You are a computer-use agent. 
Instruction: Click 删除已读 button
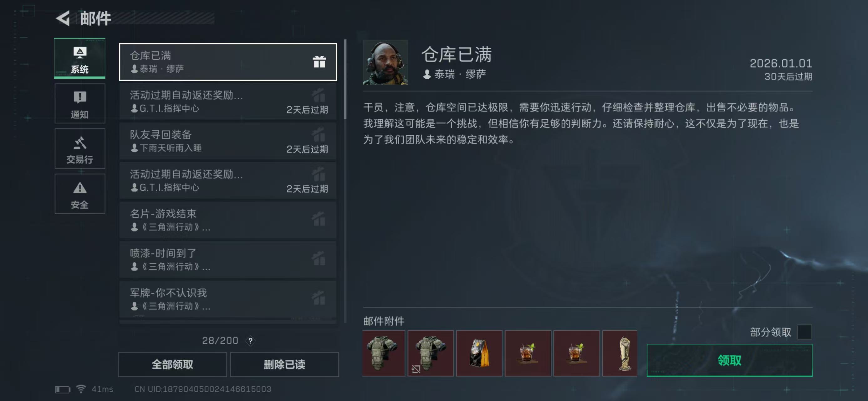click(x=284, y=364)
